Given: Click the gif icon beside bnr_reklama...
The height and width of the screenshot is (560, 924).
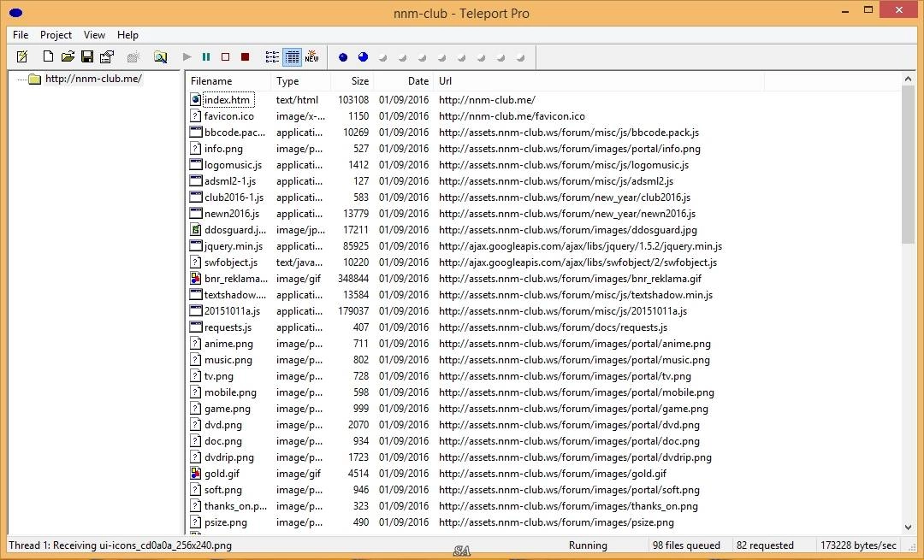Looking at the screenshot, I should pyautogui.click(x=196, y=279).
